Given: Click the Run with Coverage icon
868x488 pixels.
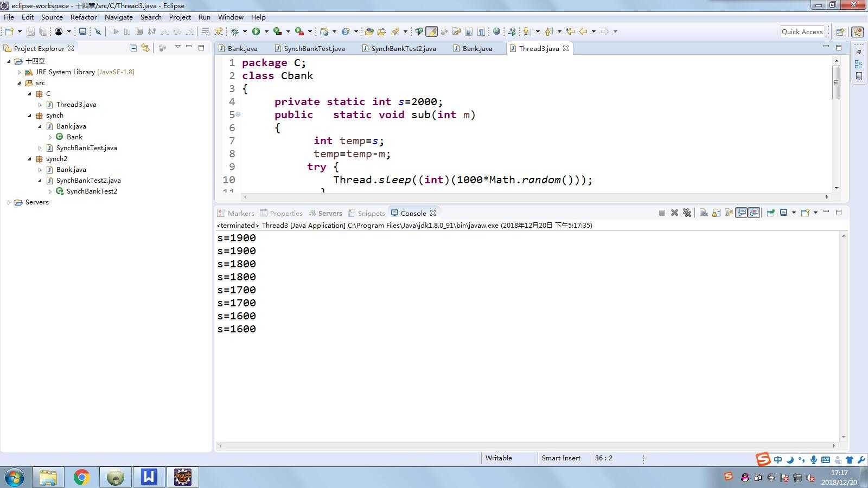Looking at the screenshot, I should tap(278, 31).
